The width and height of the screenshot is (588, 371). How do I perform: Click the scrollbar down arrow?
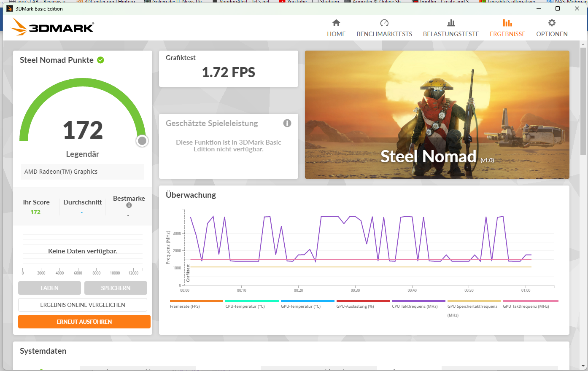coord(584,366)
